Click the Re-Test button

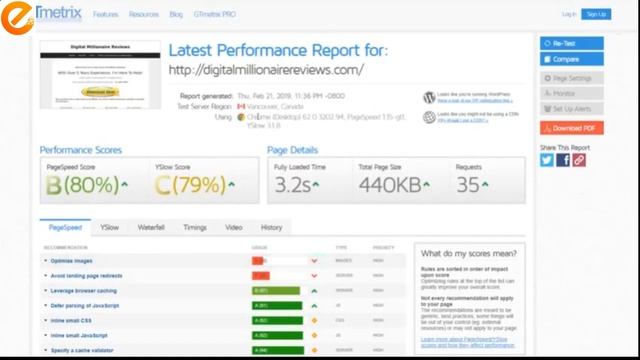click(x=571, y=43)
